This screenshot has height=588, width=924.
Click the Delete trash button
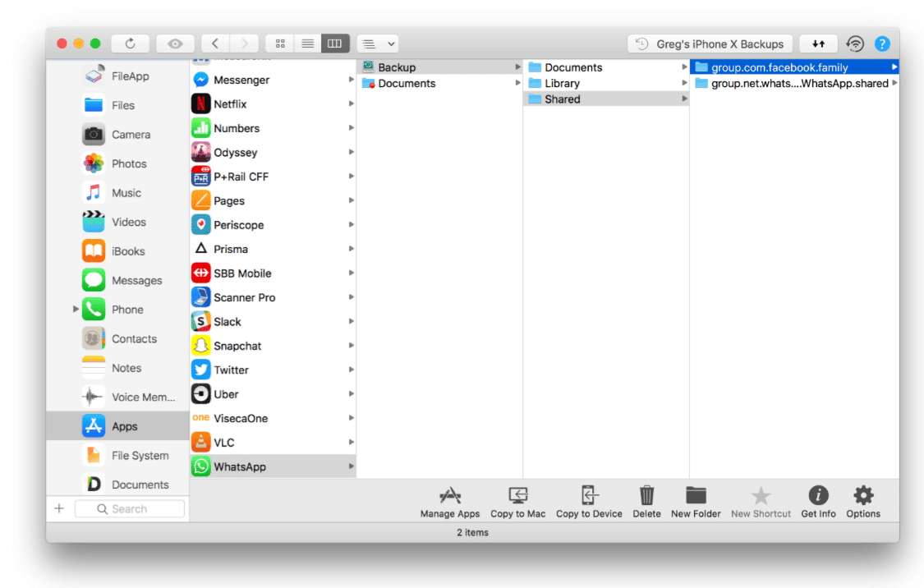point(646,503)
